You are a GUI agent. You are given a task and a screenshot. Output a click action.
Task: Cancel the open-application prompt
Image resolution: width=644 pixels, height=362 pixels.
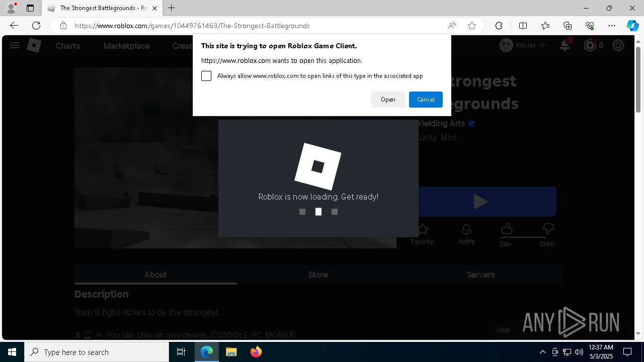click(426, 100)
